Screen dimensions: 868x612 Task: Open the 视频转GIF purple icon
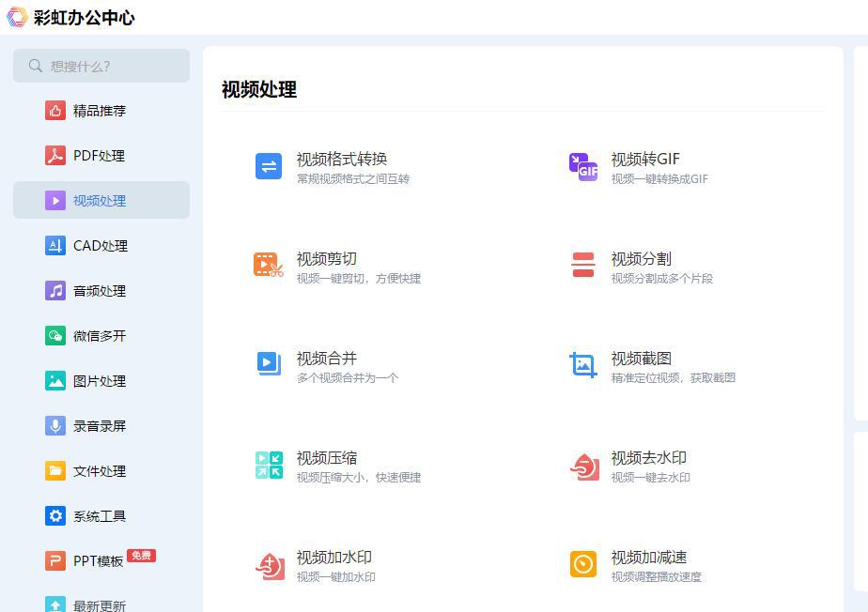pos(583,166)
